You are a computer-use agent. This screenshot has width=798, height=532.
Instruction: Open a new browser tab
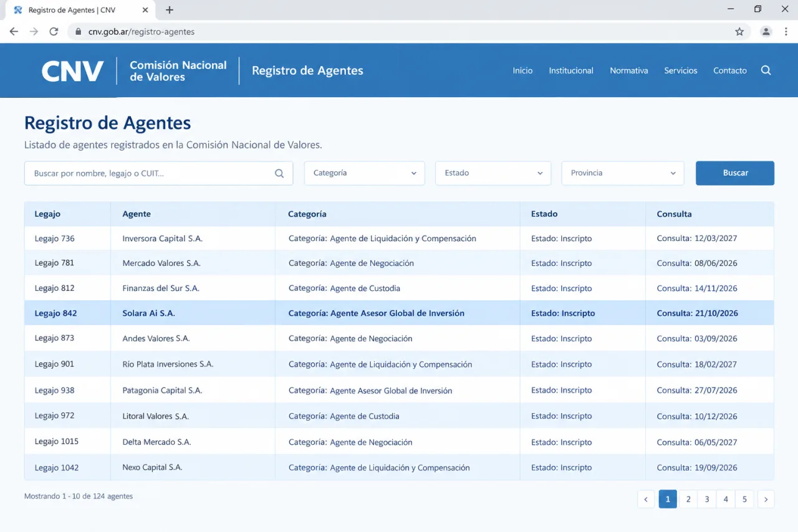tap(170, 10)
